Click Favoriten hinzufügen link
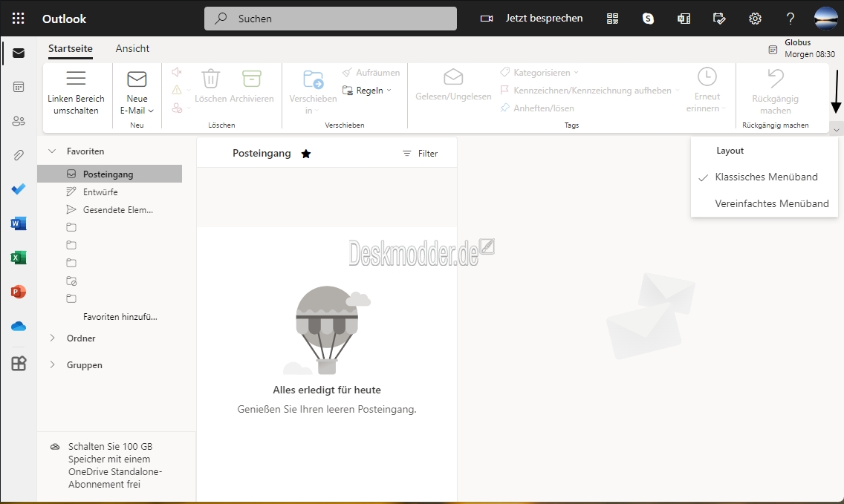The height and width of the screenshot is (504, 844). pos(120,317)
